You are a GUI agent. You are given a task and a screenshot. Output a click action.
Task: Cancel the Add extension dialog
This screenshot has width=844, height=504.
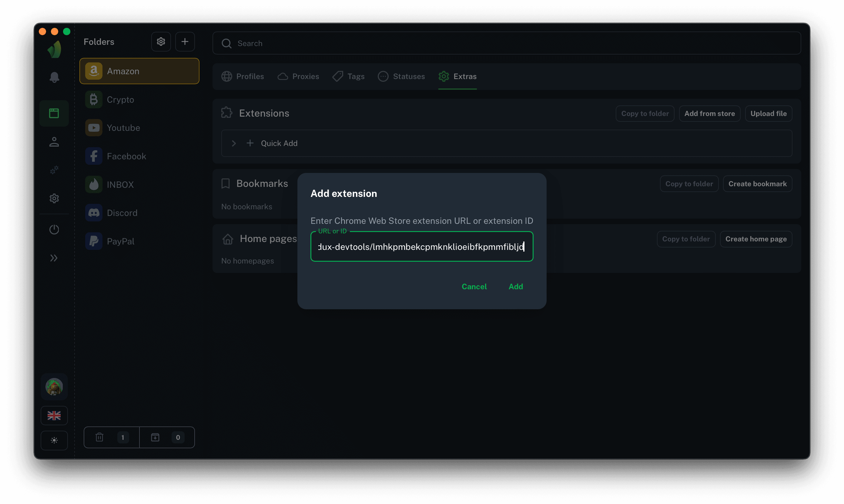[x=474, y=287]
